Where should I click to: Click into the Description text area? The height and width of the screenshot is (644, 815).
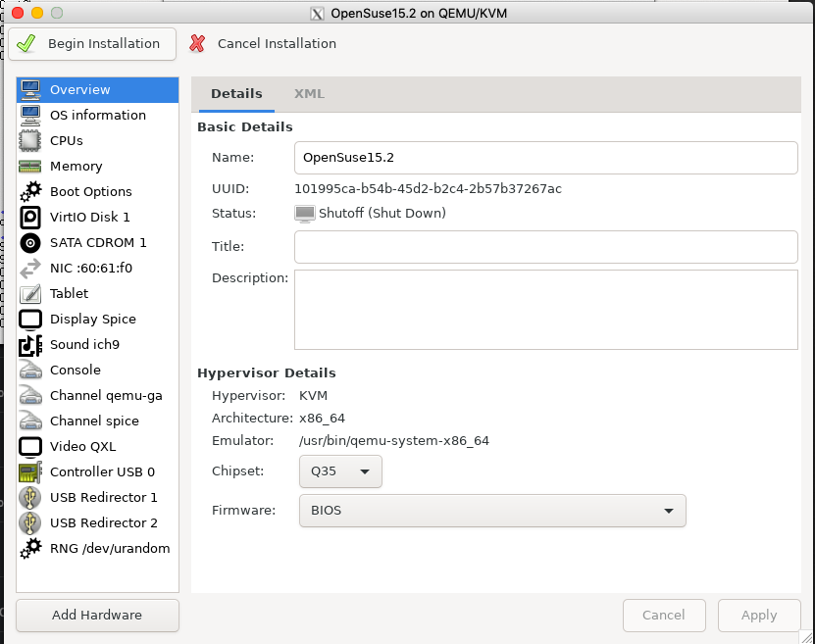pos(545,310)
